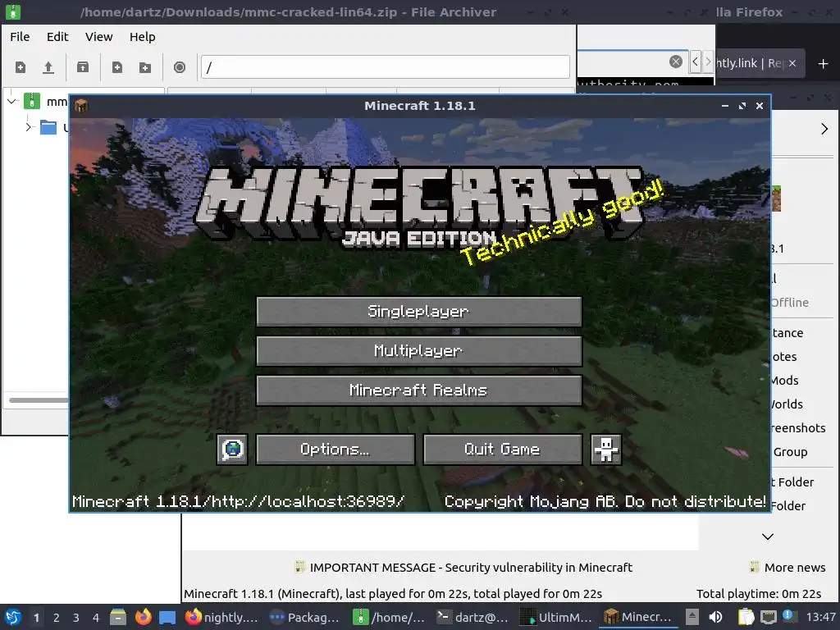Click the notification exclamation tray icon
Image resolution: width=840 pixels, height=630 pixels.
pyautogui.click(x=790, y=617)
